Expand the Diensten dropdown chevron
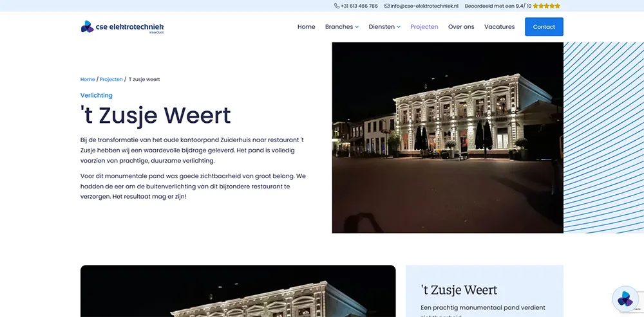644x317 pixels. coord(399,27)
